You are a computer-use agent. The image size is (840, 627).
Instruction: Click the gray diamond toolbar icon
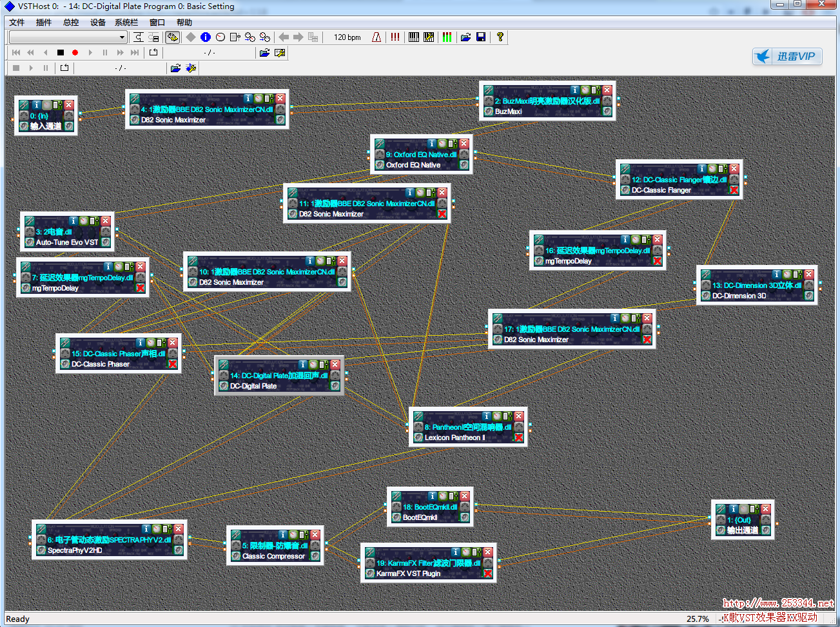[191, 37]
